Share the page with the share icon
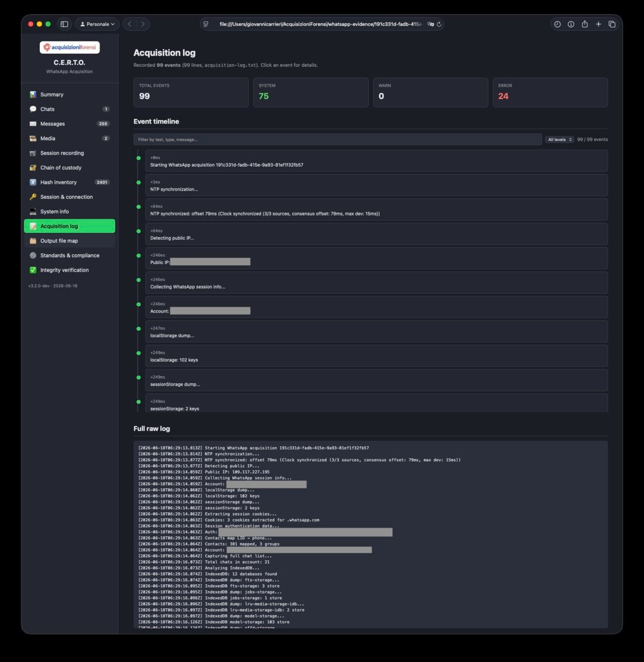The height and width of the screenshot is (662, 644). 585,24
